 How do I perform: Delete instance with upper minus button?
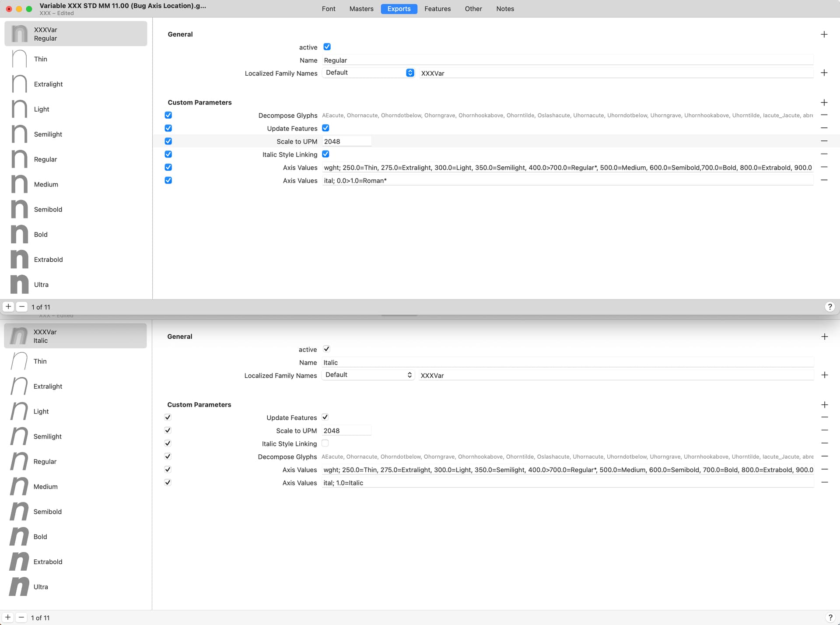pos(21,307)
